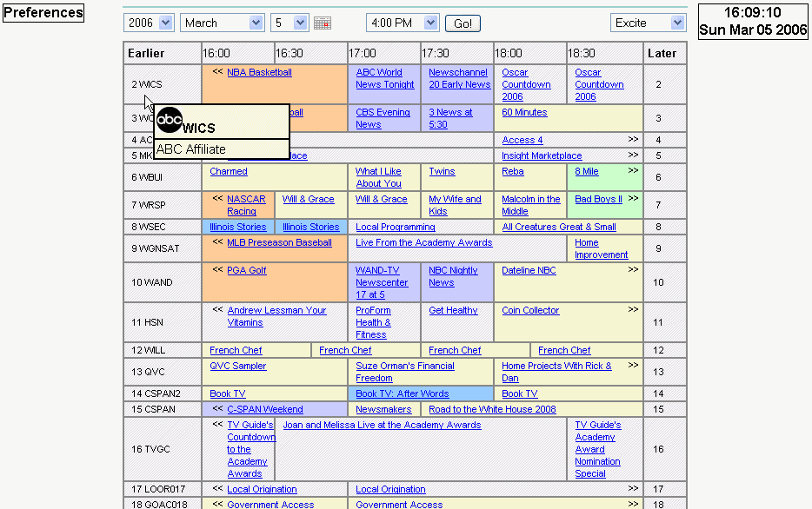Screen dimensions: 812x509
Task: Click My Wife and Kids
Action: coord(455,205)
